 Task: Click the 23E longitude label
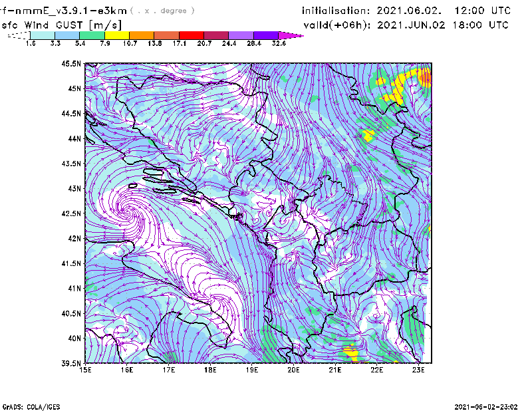418,370
